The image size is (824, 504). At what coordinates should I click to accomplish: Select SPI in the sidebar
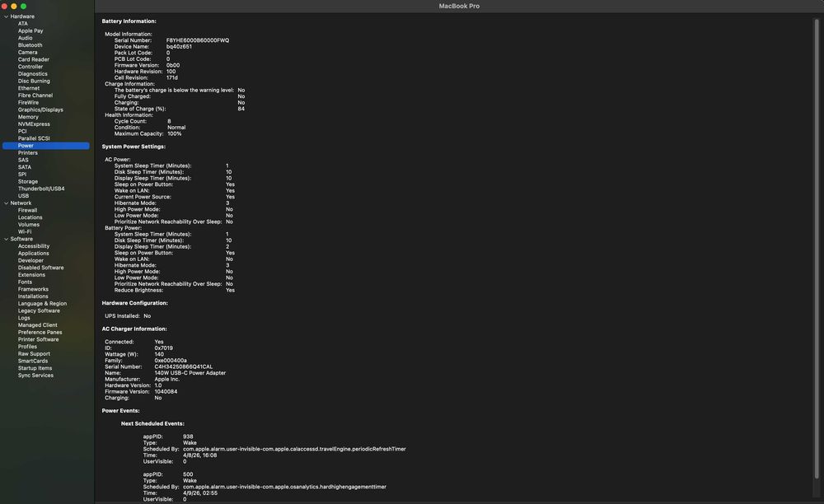point(22,175)
